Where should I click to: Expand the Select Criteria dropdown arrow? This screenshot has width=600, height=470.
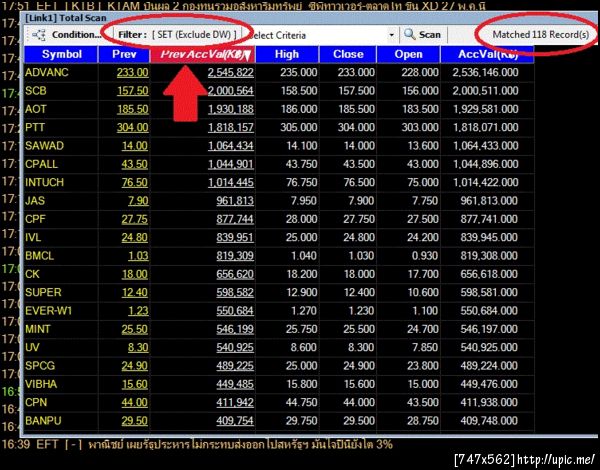click(391, 35)
